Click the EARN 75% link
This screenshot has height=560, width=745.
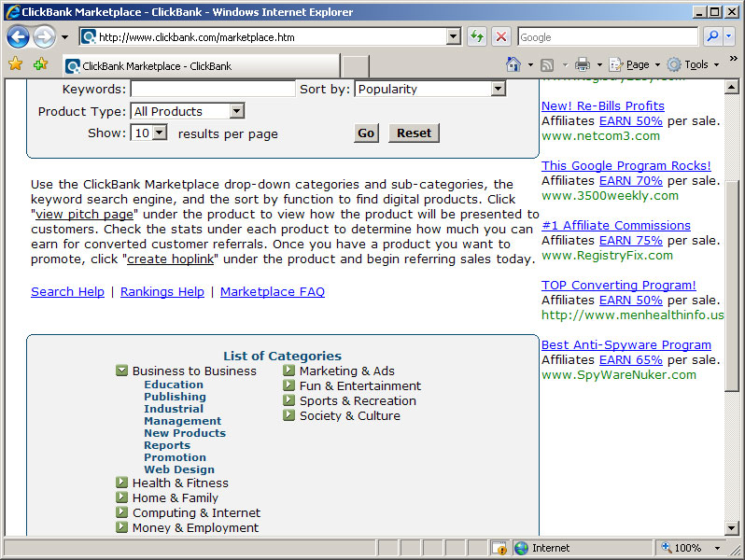630,241
